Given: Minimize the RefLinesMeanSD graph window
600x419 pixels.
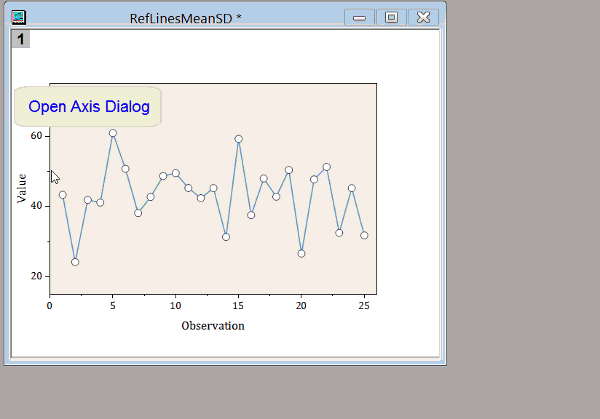Looking at the screenshot, I should coord(359,17).
